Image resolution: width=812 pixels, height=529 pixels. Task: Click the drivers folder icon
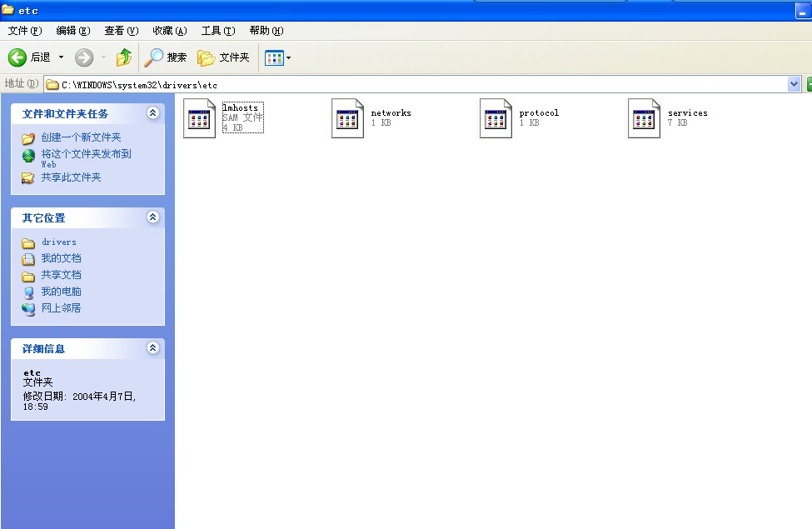(x=28, y=243)
